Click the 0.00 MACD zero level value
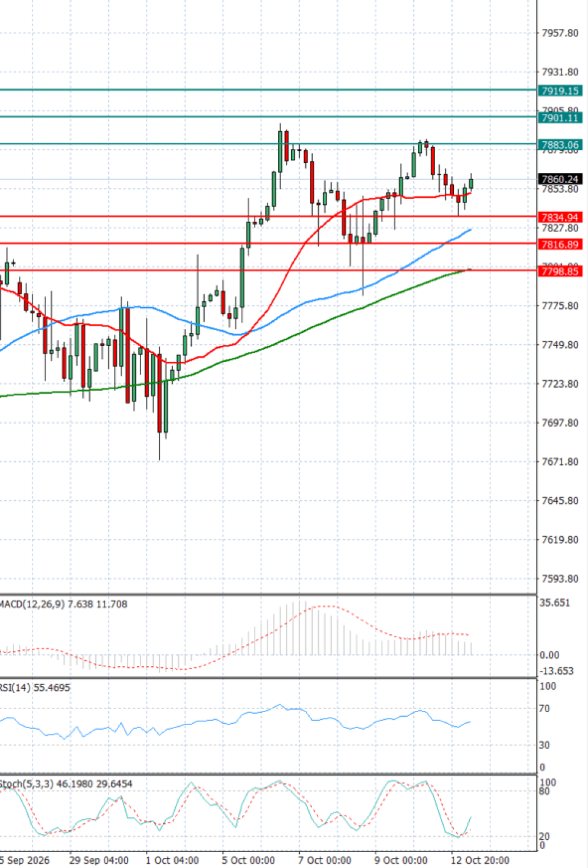The height and width of the screenshot is (868, 588). (x=550, y=655)
